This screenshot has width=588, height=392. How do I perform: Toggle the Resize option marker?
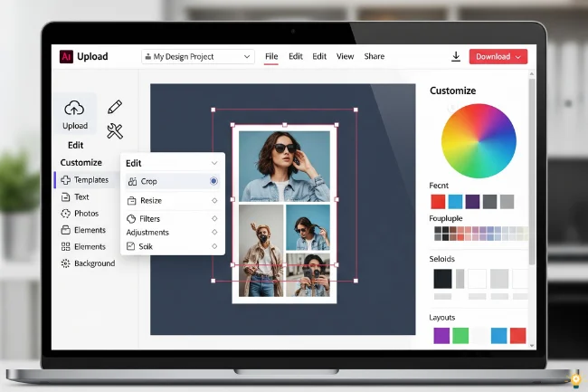213,200
